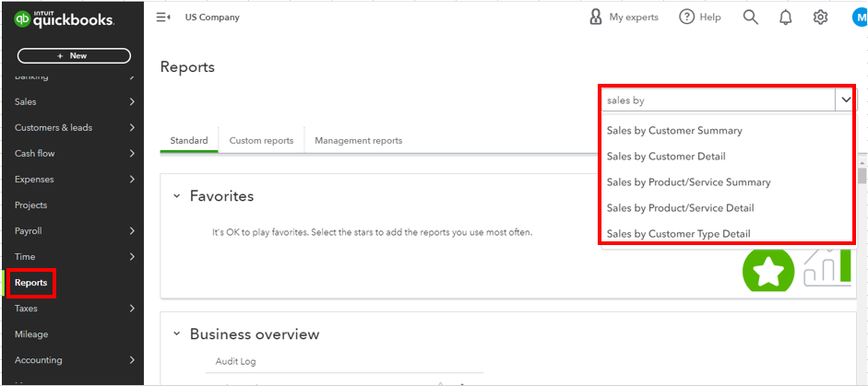Open My experts

[624, 18]
